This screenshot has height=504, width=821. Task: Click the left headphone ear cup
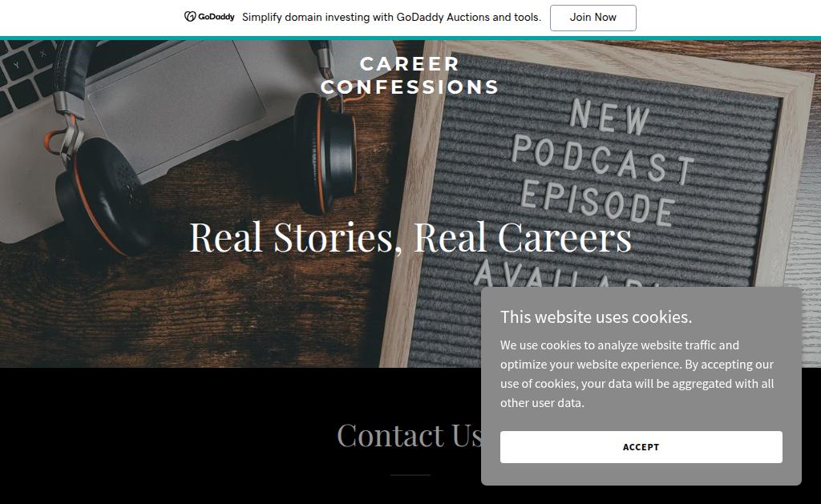pyautogui.click(x=105, y=198)
